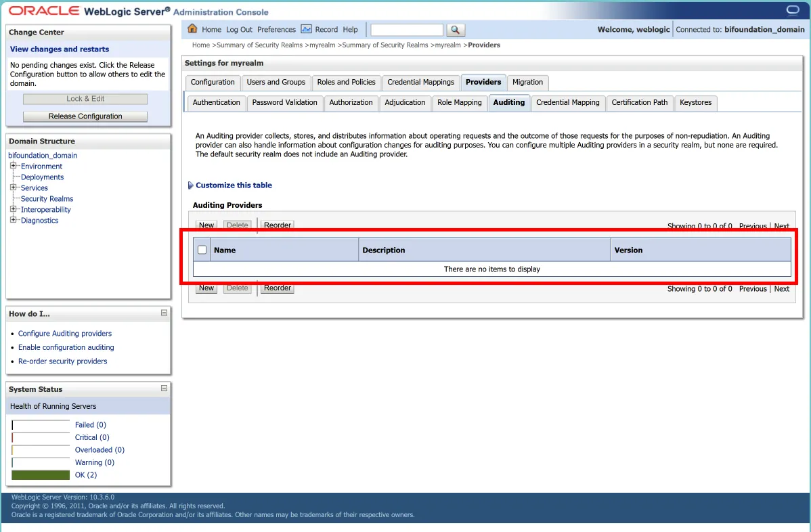This screenshot has height=532, width=811.
Task: Collapse the How do I panel
Action: (164, 313)
